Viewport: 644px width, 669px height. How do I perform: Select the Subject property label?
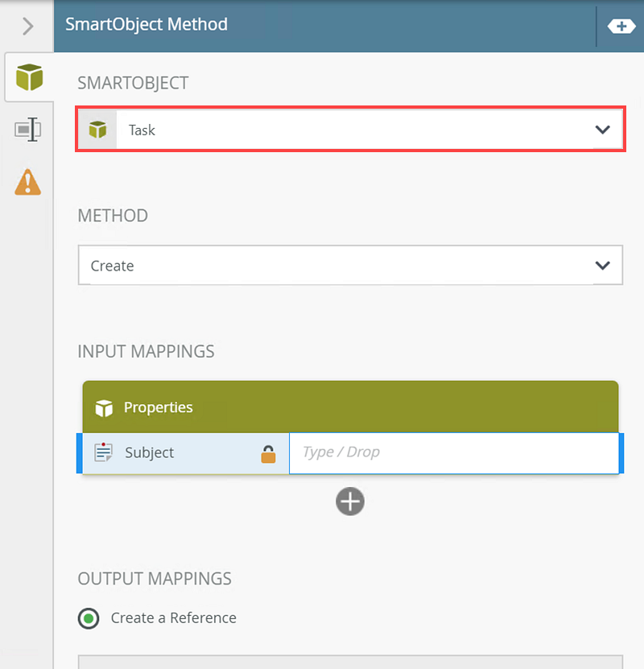click(x=150, y=452)
